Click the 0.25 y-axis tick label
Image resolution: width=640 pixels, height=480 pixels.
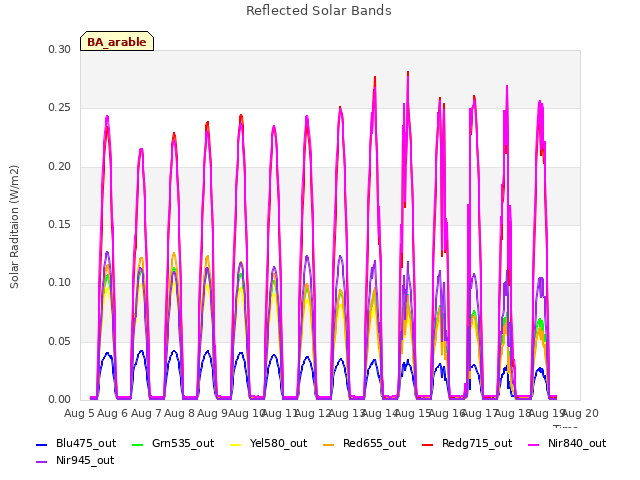[60, 108]
